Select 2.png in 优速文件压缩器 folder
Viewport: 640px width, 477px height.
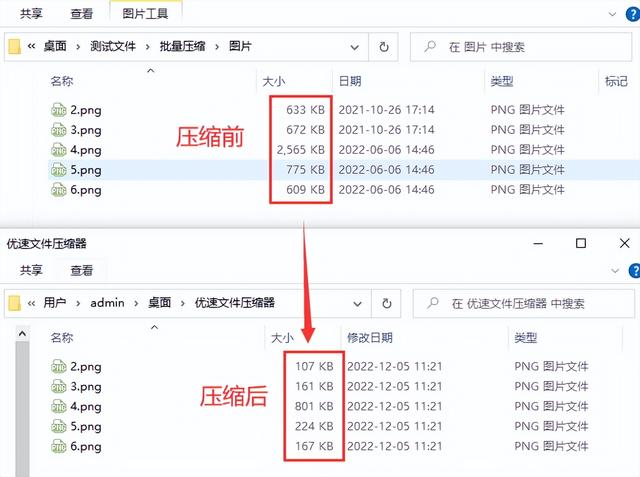click(x=86, y=367)
